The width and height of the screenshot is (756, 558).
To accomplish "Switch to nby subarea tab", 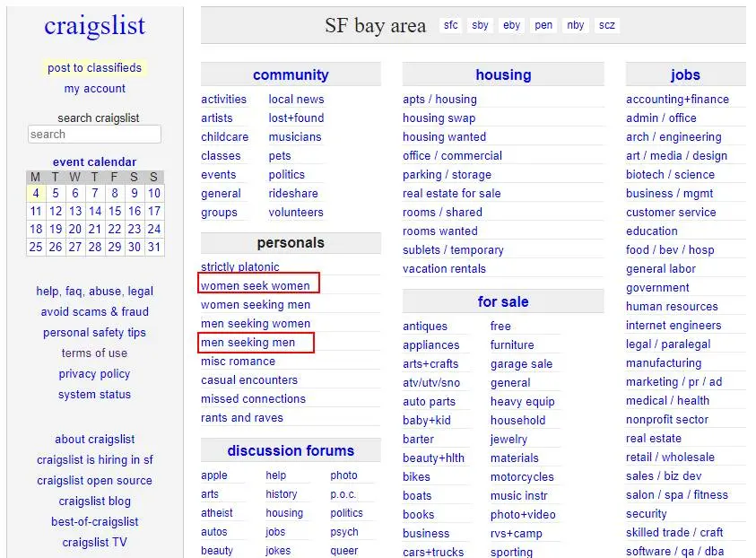I will tap(575, 25).
